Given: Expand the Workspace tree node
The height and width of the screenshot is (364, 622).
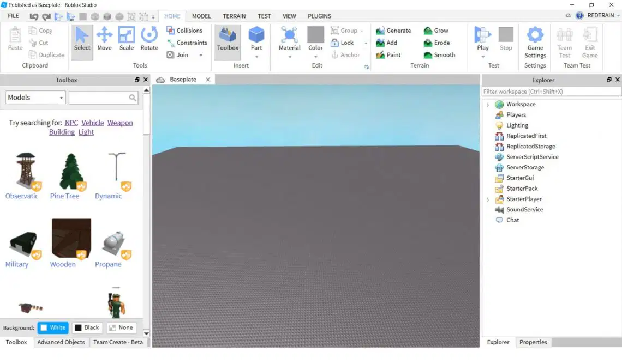Looking at the screenshot, I should click(488, 105).
